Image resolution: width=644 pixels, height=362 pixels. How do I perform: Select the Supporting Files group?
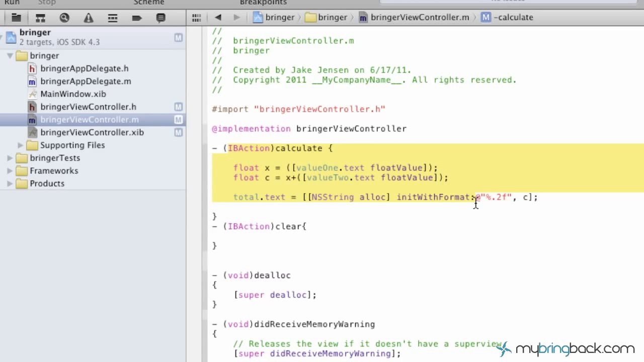72,145
